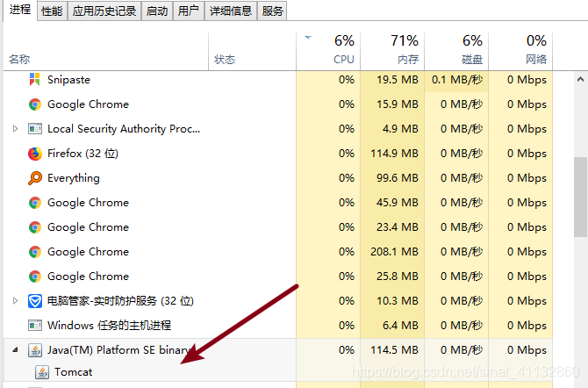
Task: Click the Chrome icon with 208.1 MB memory
Action: pos(35,252)
